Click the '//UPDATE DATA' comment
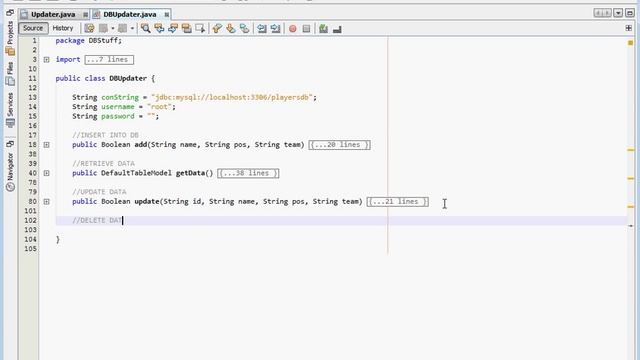Screen dimensions: 640x360 coord(99,192)
